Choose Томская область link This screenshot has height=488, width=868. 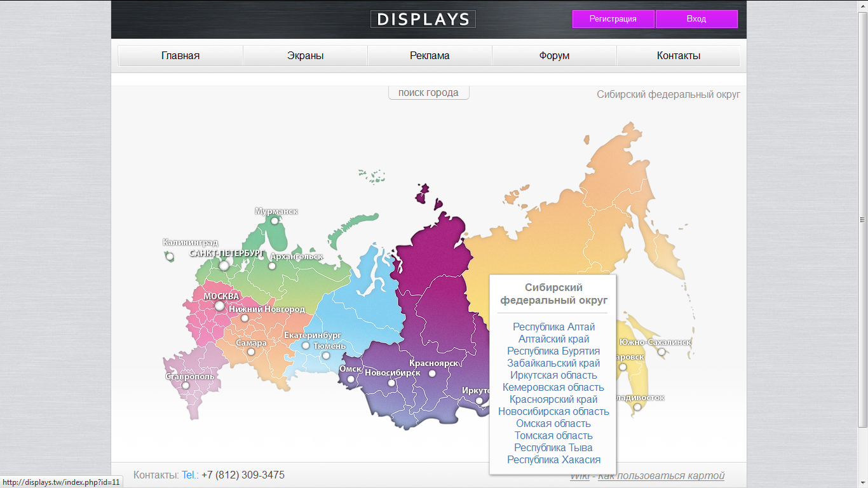[554, 436]
